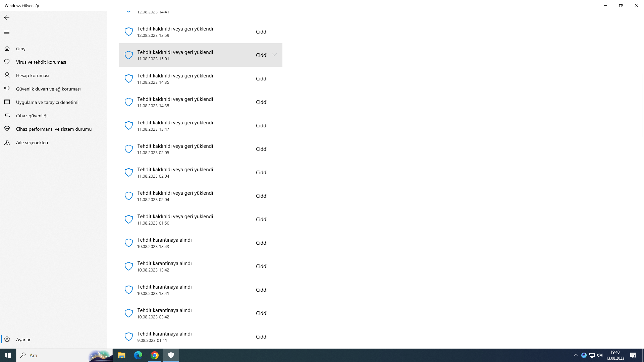Click Ciddi label on 11.08.2023 13:47 row

(262, 125)
